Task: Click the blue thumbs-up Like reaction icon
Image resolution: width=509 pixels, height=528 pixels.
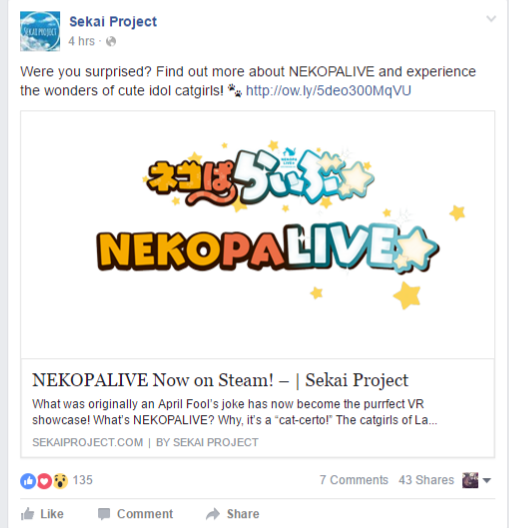Action: click(28, 481)
